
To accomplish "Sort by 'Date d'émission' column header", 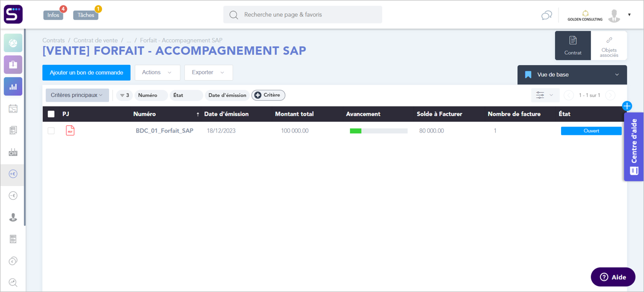I will click(226, 114).
